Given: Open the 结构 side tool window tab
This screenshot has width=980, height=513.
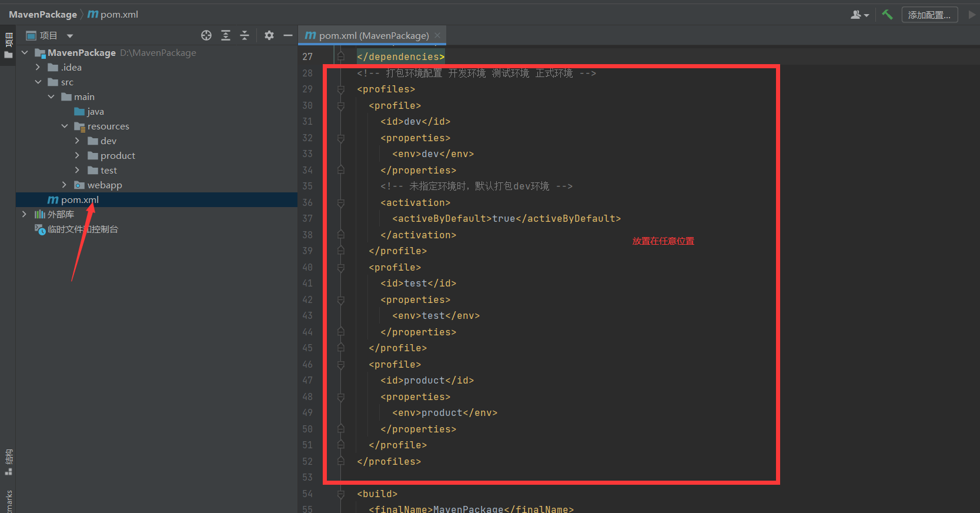Looking at the screenshot, I should 8,462.
